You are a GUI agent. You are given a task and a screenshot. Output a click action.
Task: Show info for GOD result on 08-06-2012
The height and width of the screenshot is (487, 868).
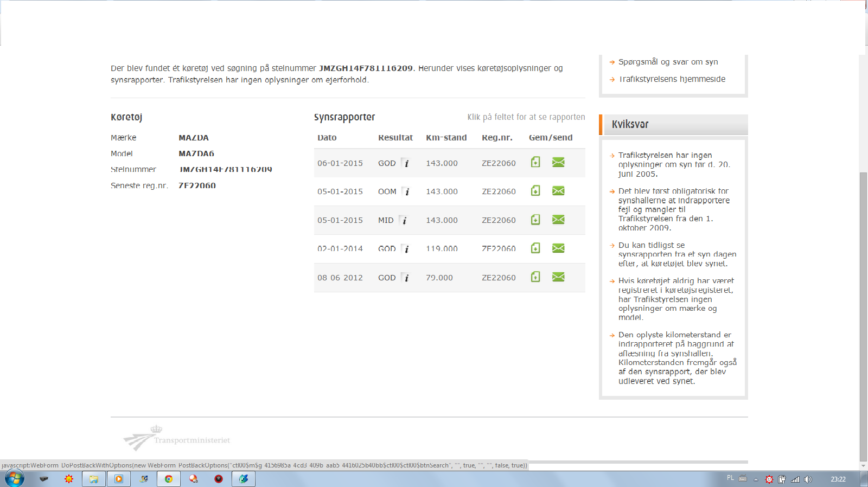pos(406,278)
